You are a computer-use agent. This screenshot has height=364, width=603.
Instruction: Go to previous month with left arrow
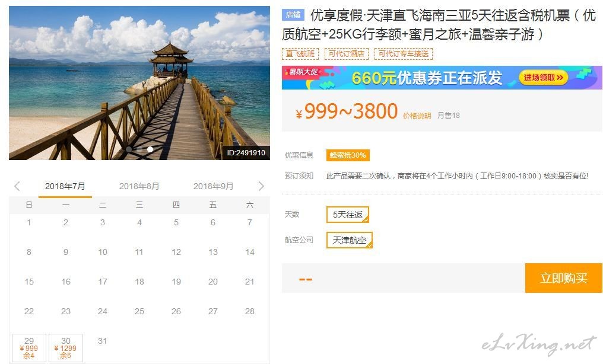pyautogui.click(x=17, y=186)
